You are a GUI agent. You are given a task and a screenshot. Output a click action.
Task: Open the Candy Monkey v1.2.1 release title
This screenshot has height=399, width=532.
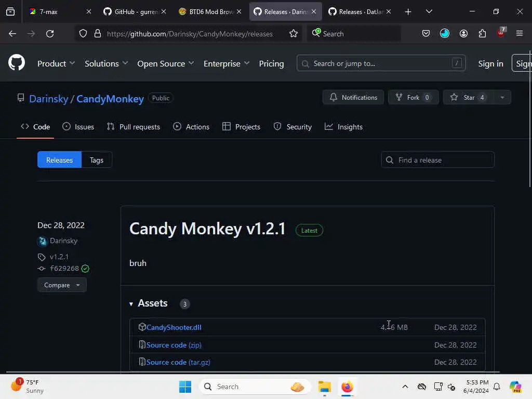pos(207,229)
